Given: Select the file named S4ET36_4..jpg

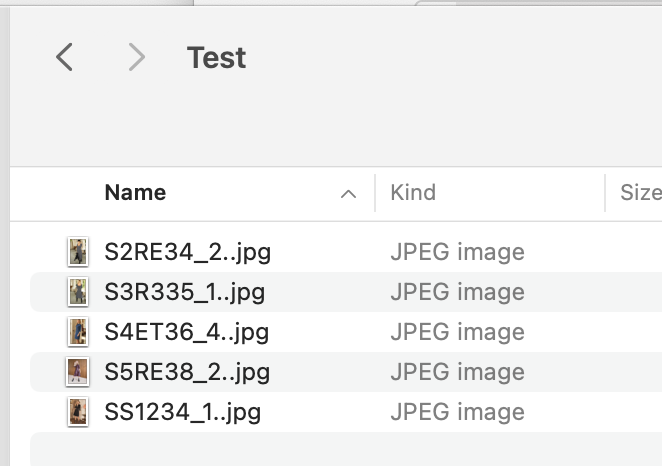Looking at the screenshot, I should 186,332.
